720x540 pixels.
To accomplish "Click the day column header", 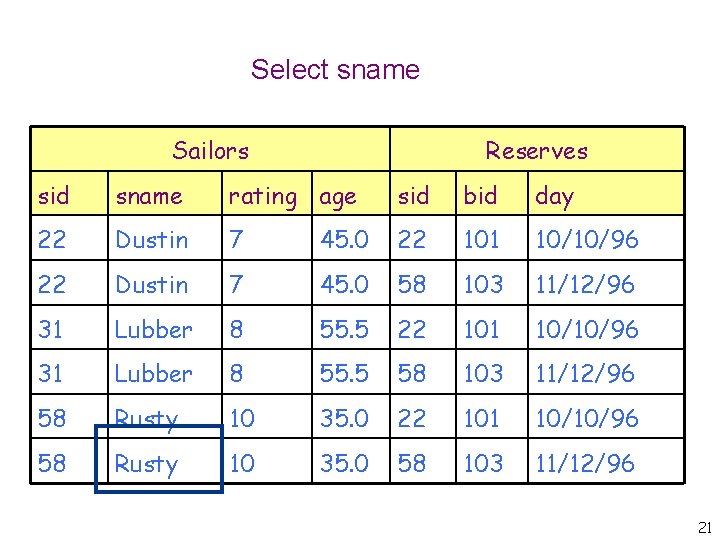I will 554,196.
